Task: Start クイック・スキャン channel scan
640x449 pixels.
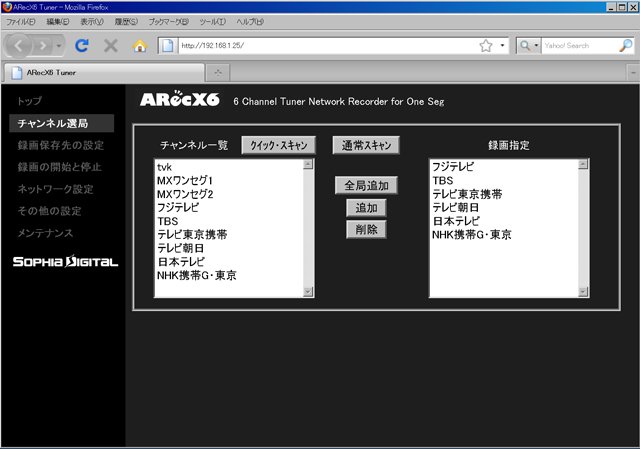Action: [278, 145]
